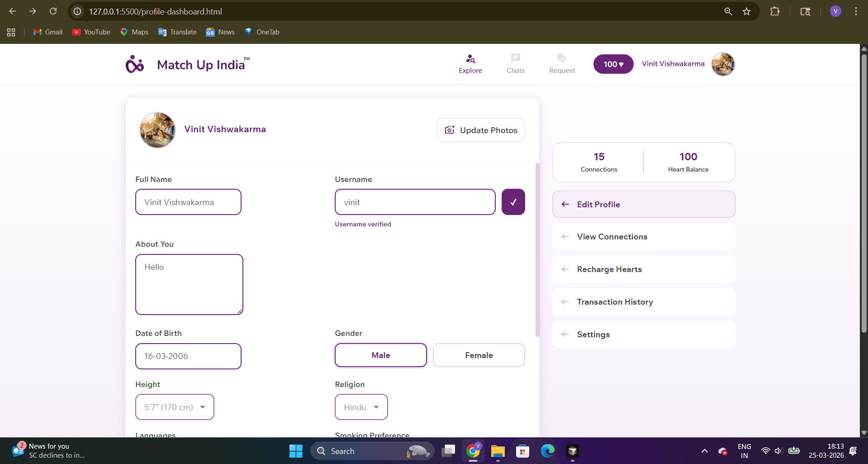Click the browser forward arrow
The height and width of the screenshot is (464, 868).
tap(33, 11)
